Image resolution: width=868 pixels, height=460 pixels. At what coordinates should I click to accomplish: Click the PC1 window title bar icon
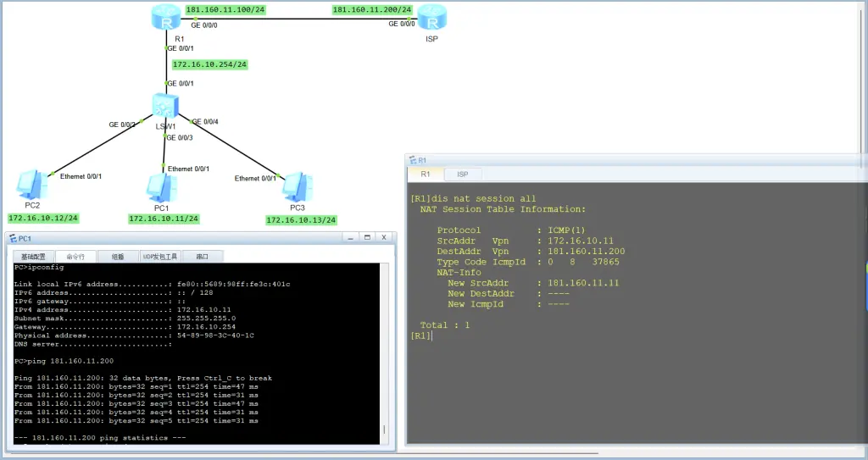pos(12,239)
